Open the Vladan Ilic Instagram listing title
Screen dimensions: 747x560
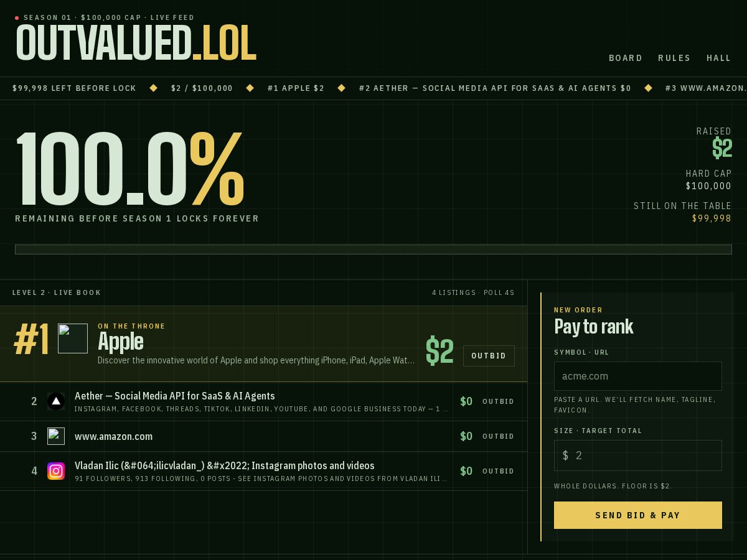pos(225,465)
